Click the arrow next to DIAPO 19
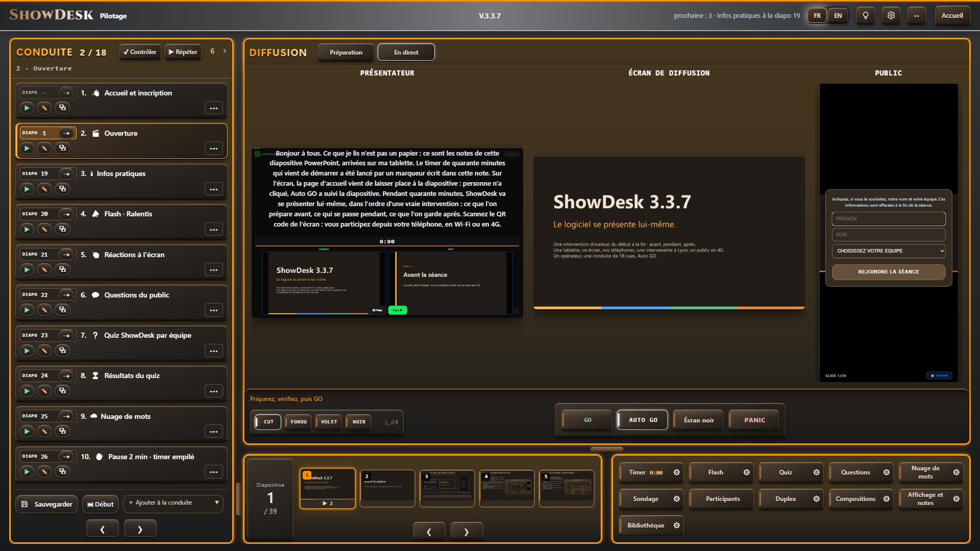Image resolution: width=980 pixels, height=551 pixels. [66, 173]
